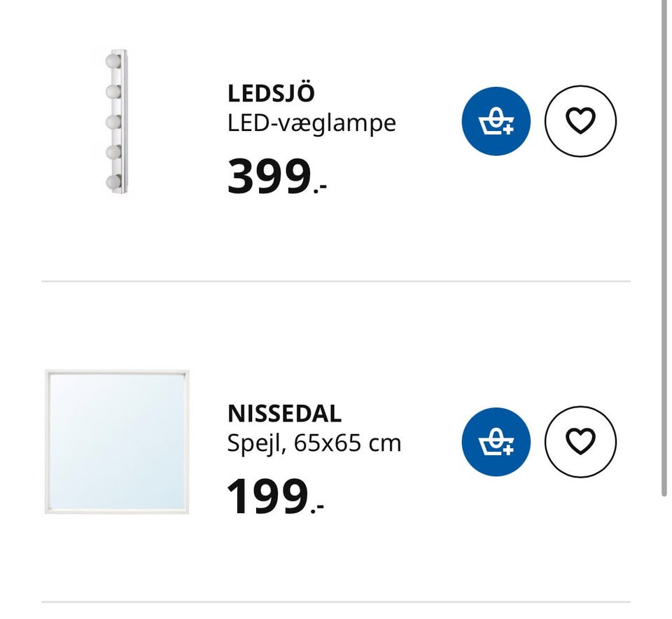
Task: Select the Spejl, 65x65 cm description
Action: click(314, 443)
